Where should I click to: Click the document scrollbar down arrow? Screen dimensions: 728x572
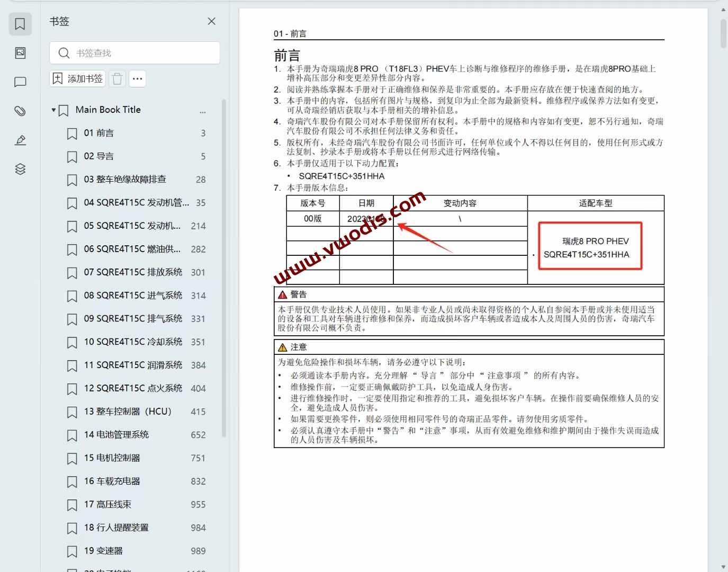[x=723, y=567]
